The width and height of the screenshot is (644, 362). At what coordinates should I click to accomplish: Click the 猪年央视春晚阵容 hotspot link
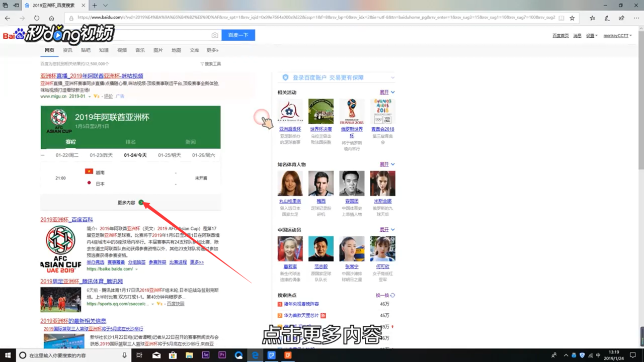(x=301, y=304)
